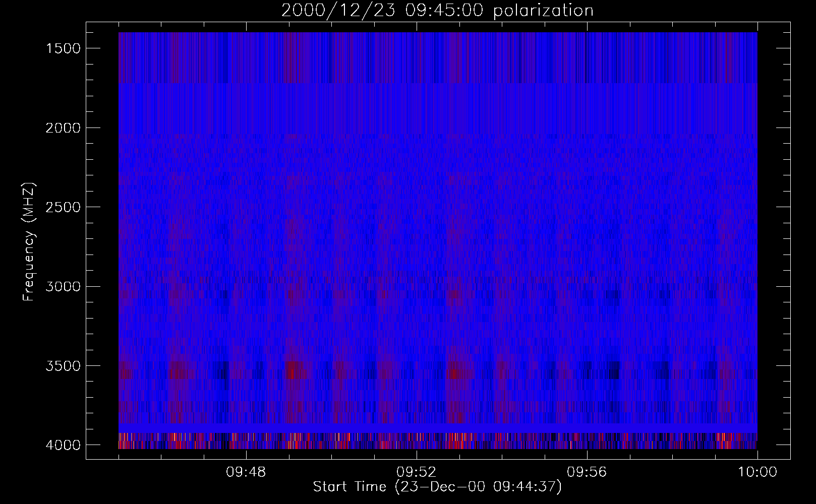
Task: Click the 3500 frequency tick label
Action: point(63,366)
